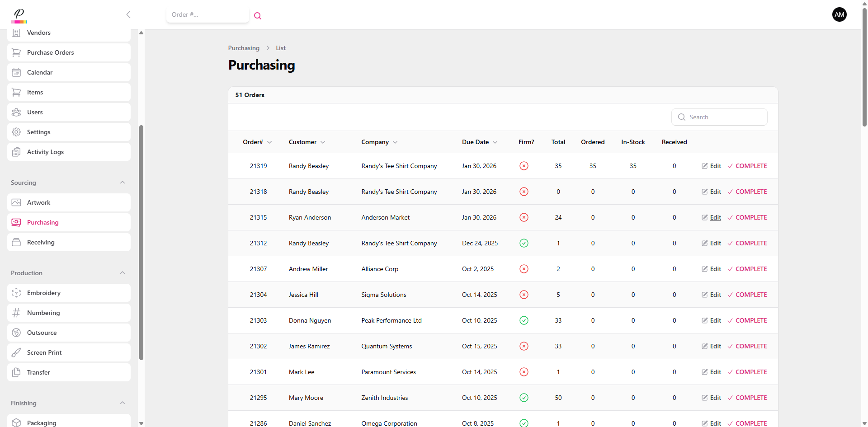The width and height of the screenshot is (868, 427).
Task: Click the pink search magnifier icon
Action: point(258,16)
